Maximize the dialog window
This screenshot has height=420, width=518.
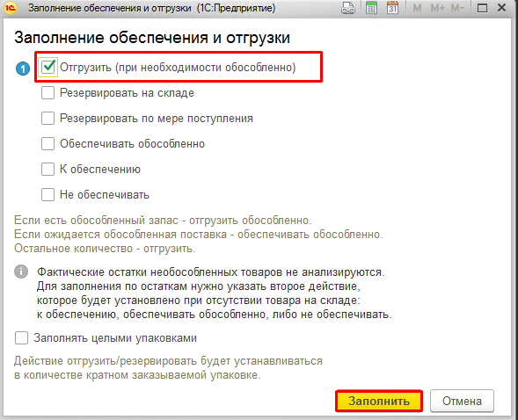(x=482, y=8)
